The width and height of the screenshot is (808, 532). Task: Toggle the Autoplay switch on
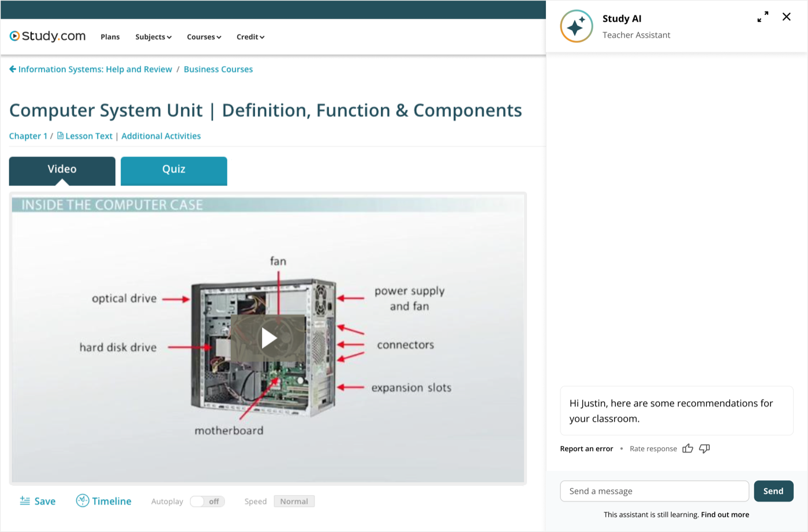pos(207,501)
